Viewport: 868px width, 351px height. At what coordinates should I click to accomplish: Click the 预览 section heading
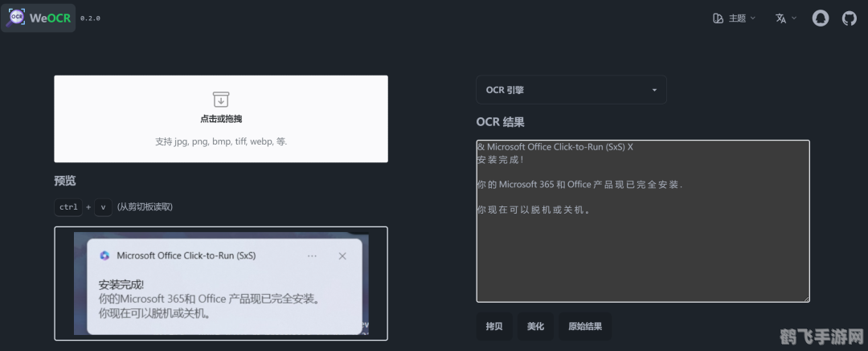pos(65,181)
